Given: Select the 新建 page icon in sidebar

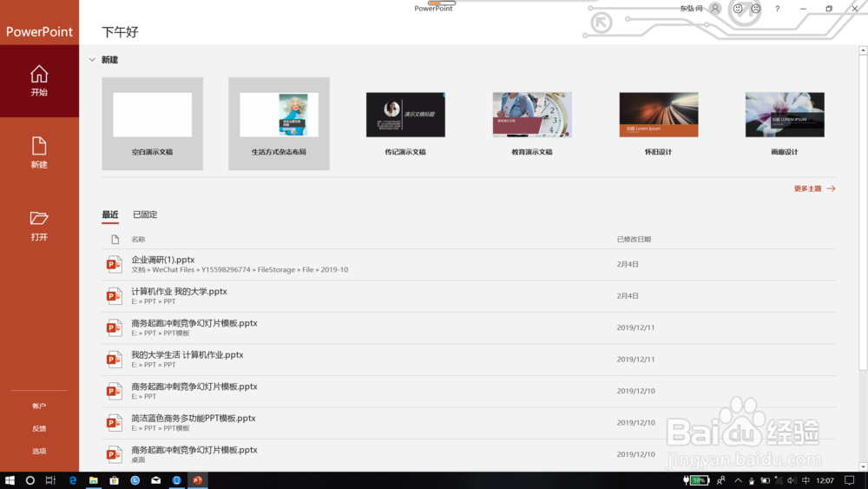Looking at the screenshot, I should (39, 146).
